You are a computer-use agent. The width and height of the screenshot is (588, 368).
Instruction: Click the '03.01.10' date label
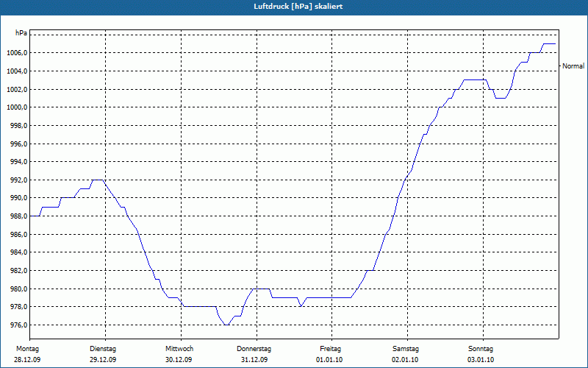481,360
